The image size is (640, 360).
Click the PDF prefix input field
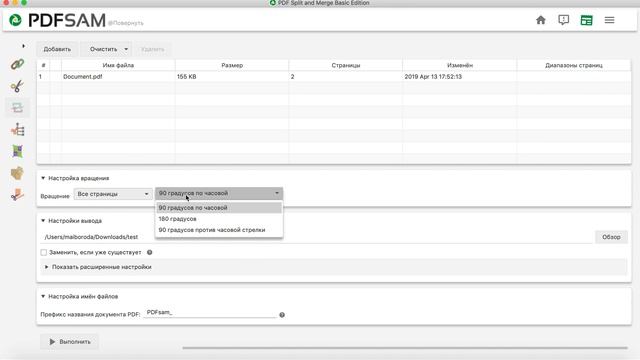pyautogui.click(x=210, y=313)
